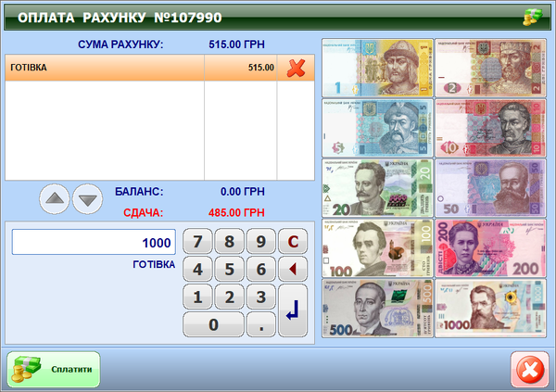Pick the 200 hryvnia banknote
Image resolution: width=556 pixels, height=392 pixels.
click(490, 247)
